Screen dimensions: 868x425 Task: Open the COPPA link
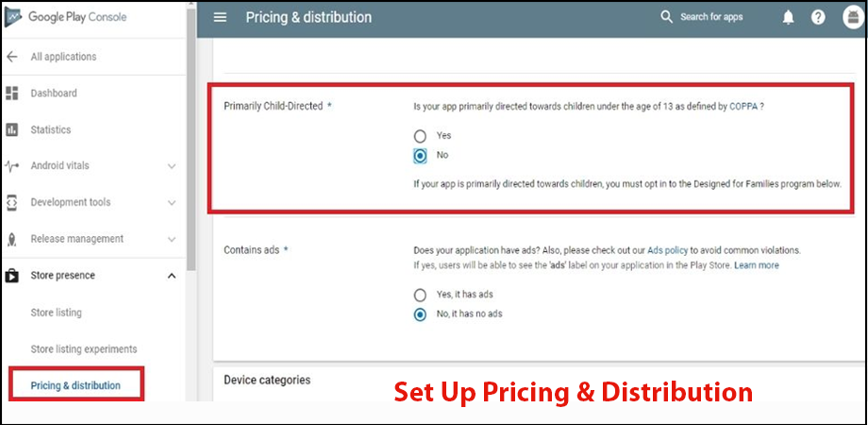tap(743, 107)
